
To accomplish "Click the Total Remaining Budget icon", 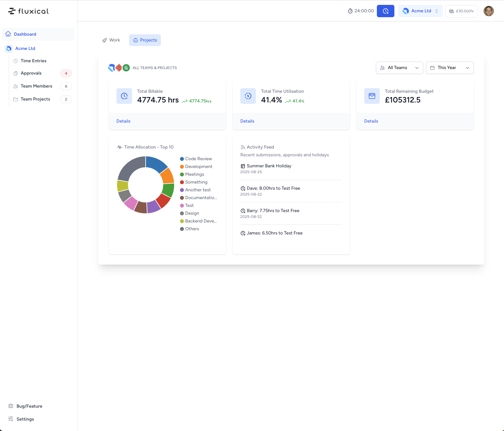I will (372, 96).
